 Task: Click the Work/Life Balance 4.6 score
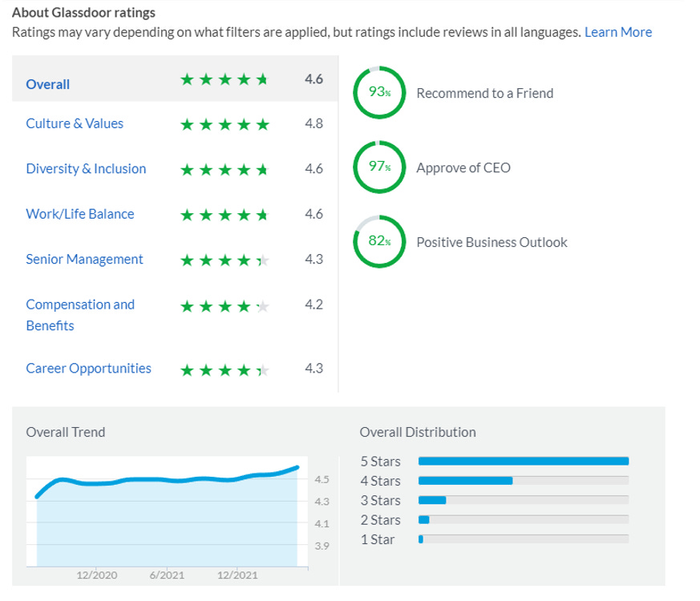(x=314, y=214)
